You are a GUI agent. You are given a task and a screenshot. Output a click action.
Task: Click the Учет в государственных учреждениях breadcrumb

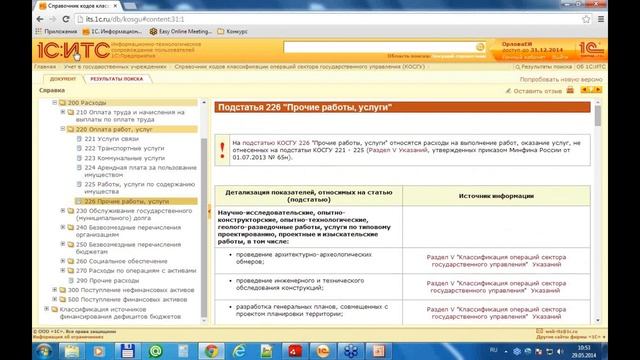point(115,67)
